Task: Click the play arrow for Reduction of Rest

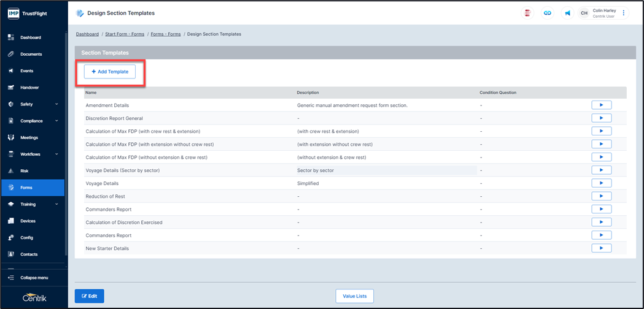Action: 601,196
